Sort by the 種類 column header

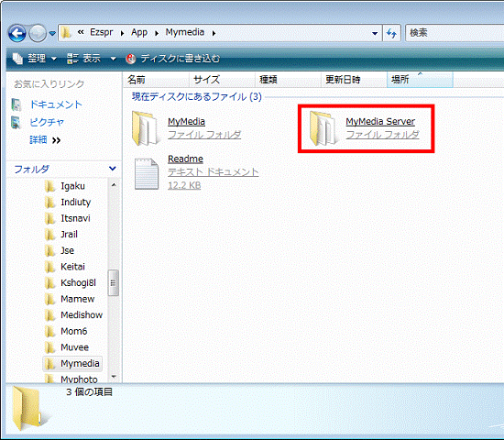pos(289,80)
